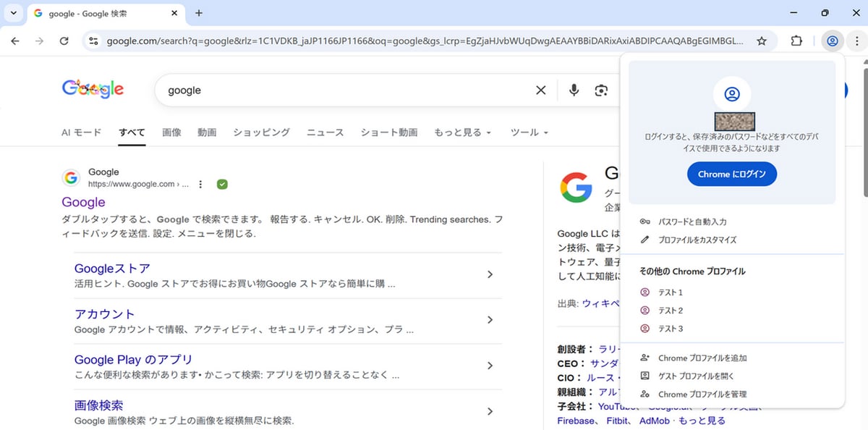Click the Chrome にログイン button

(x=731, y=174)
